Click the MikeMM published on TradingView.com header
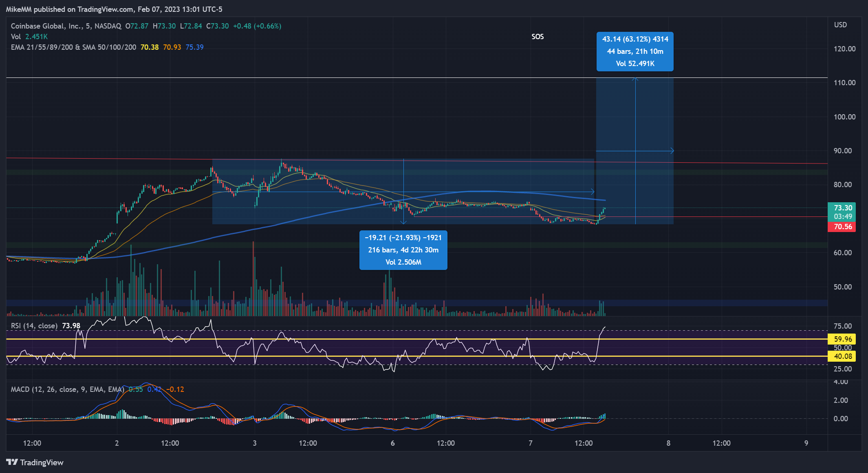 [114, 9]
